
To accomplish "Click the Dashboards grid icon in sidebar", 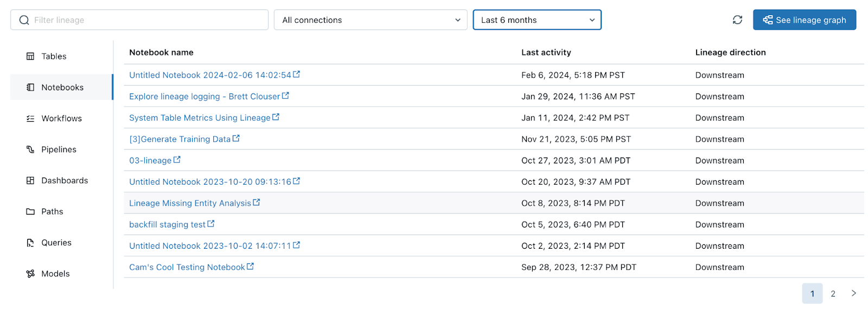I will (30, 180).
